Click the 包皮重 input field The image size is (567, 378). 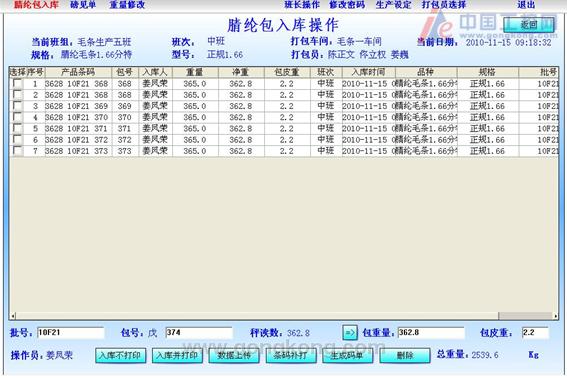(535, 332)
